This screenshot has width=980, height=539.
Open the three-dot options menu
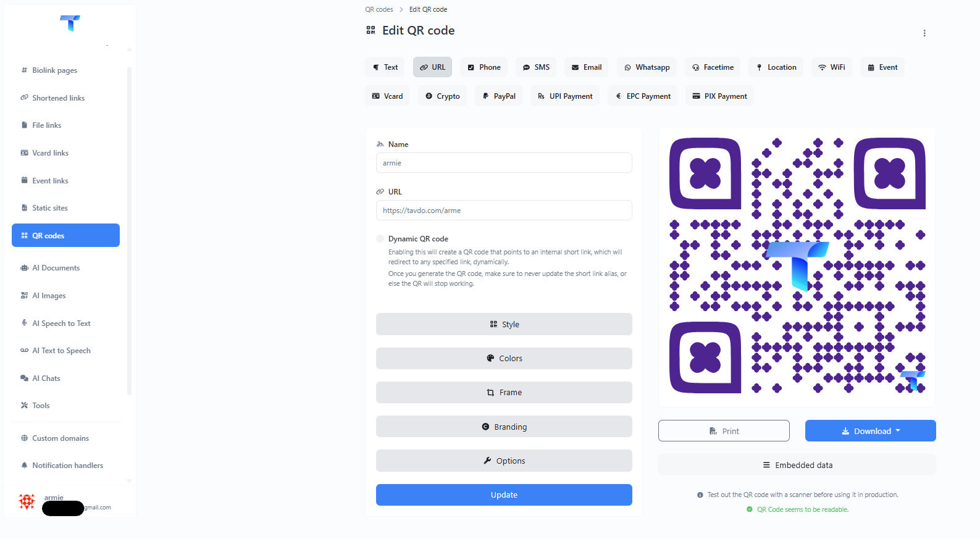[x=924, y=33]
